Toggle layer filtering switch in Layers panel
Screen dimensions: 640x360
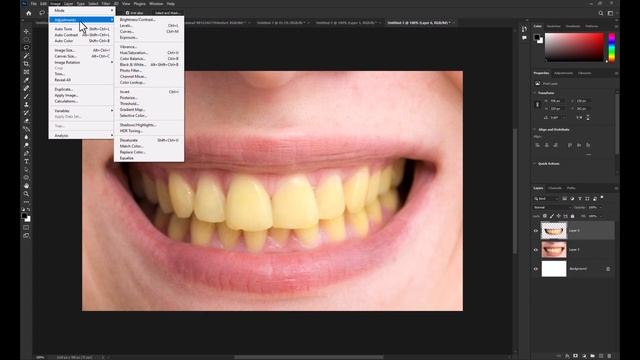[x=602, y=198]
